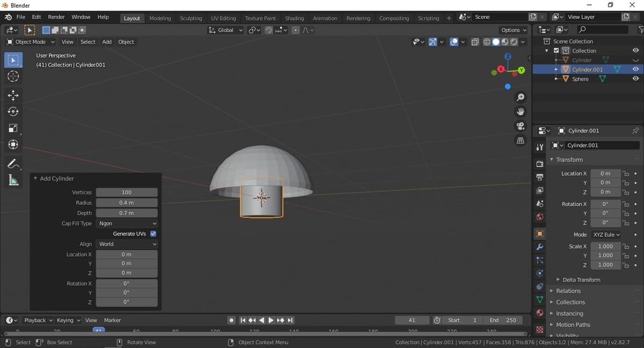Toggle X-ray display mode
This screenshot has width=644, height=348.
[475, 42]
